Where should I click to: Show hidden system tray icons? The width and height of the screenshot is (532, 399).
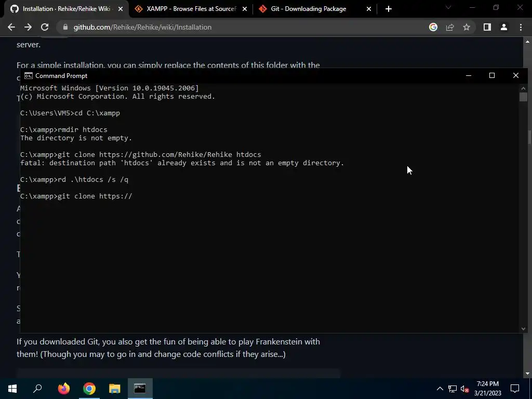point(440,389)
